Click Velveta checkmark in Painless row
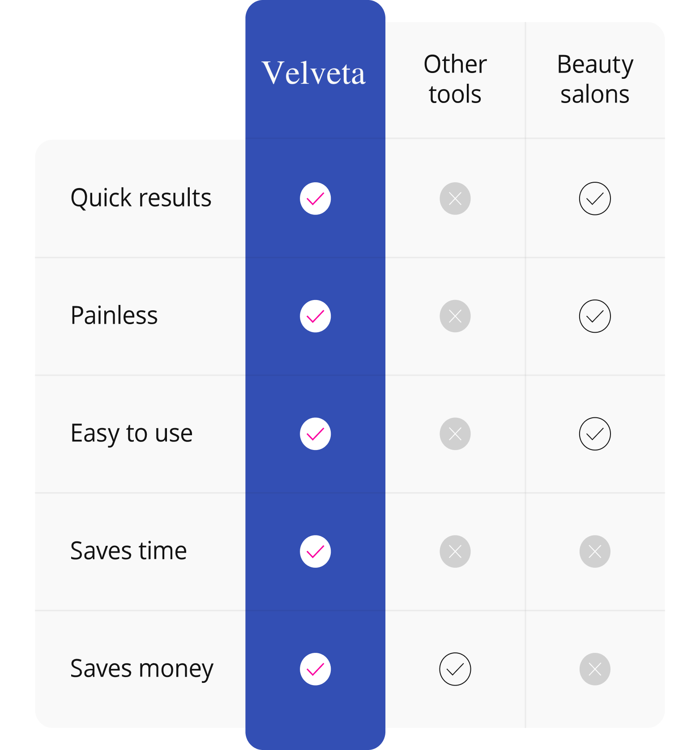This screenshot has height=750, width=700. point(315,316)
